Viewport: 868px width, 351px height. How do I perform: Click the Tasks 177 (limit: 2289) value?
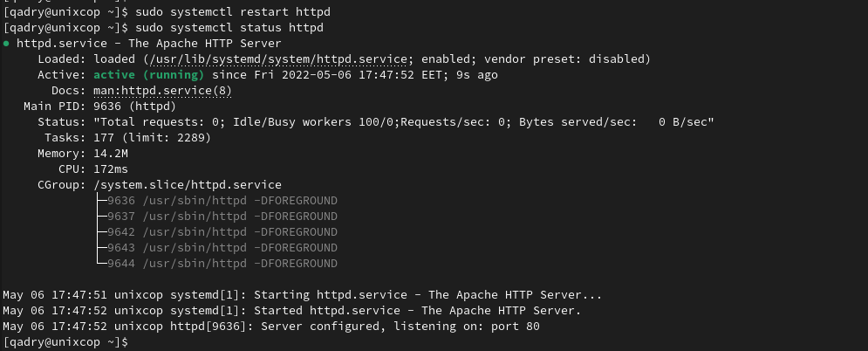pos(153,138)
